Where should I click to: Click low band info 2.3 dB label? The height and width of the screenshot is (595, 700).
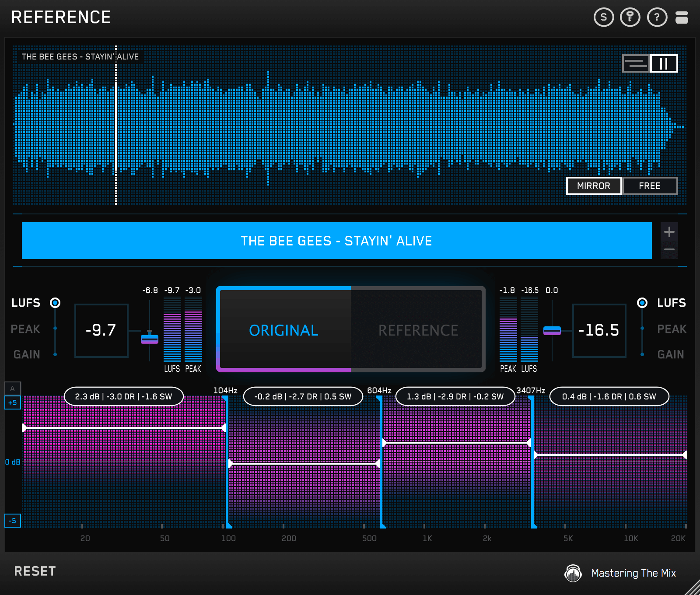coord(124,396)
